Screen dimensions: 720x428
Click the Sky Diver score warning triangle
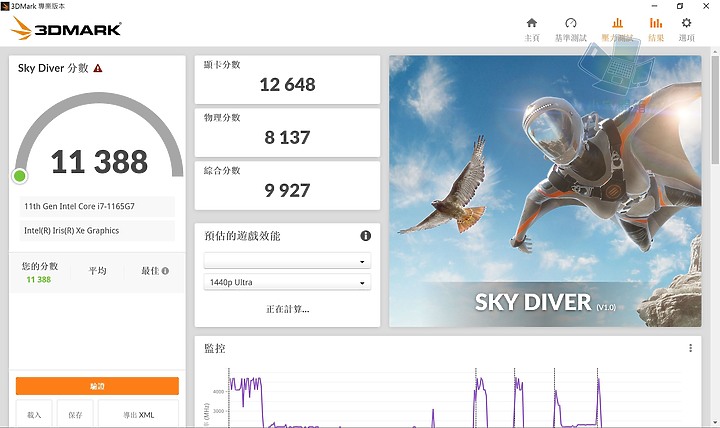[x=98, y=68]
